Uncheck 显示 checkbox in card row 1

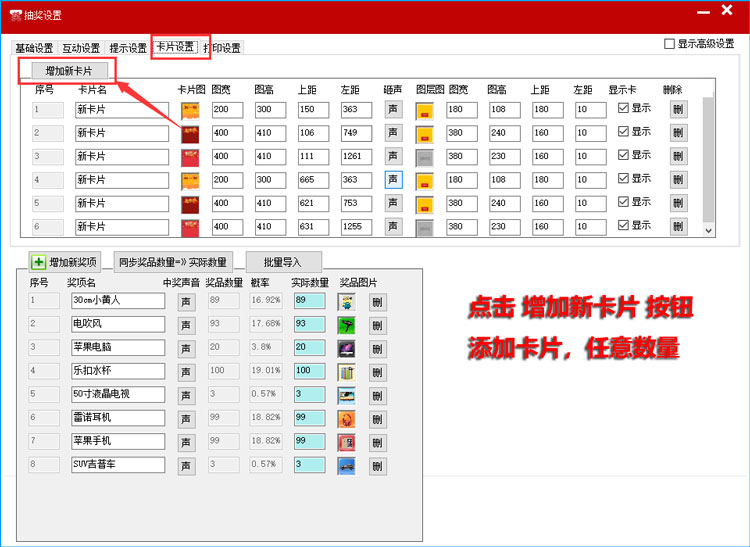click(x=624, y=109)
